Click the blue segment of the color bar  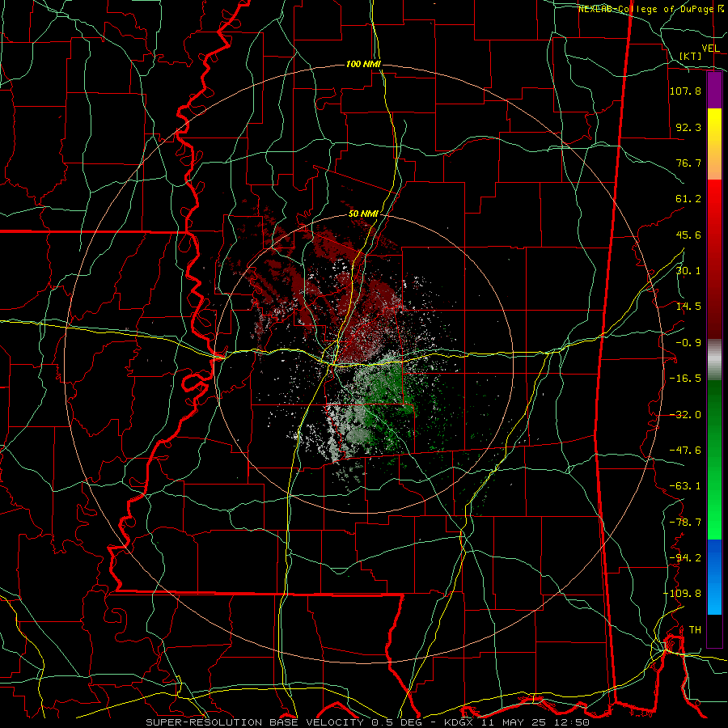[x=714, y=577]
